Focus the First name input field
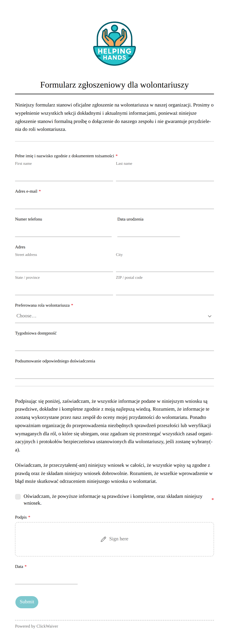 [x=64, y=175]
